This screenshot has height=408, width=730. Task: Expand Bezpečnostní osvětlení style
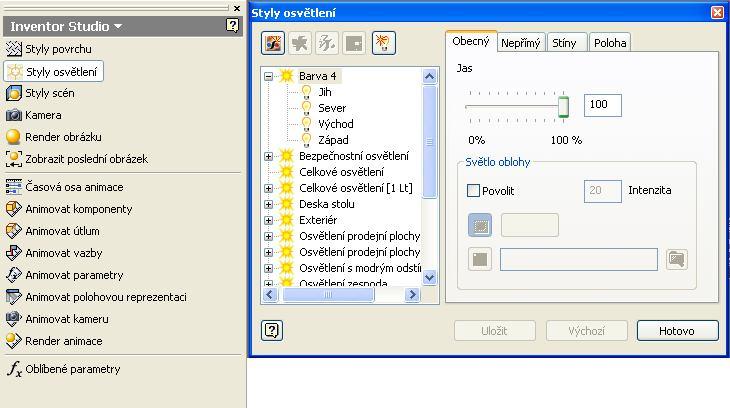(268, 156)
